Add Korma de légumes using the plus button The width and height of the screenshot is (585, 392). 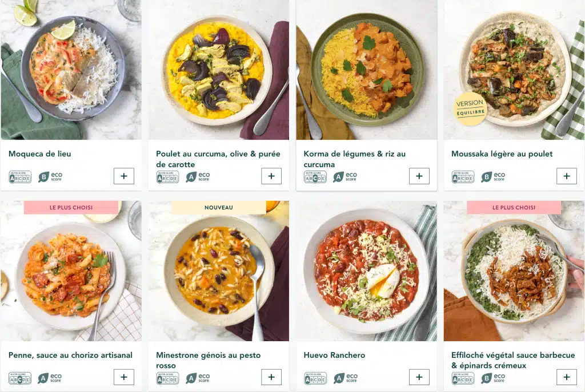[419, 176]
